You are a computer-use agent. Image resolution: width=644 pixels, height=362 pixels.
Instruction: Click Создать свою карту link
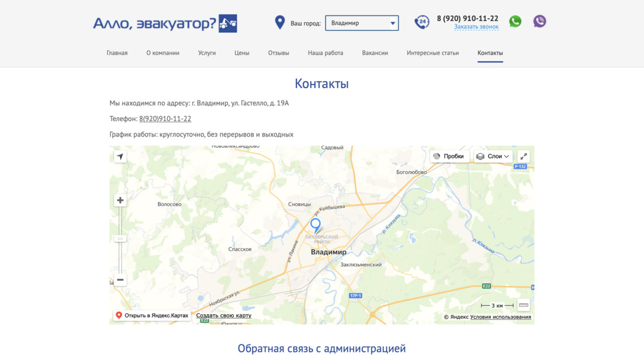pos(224,316)
